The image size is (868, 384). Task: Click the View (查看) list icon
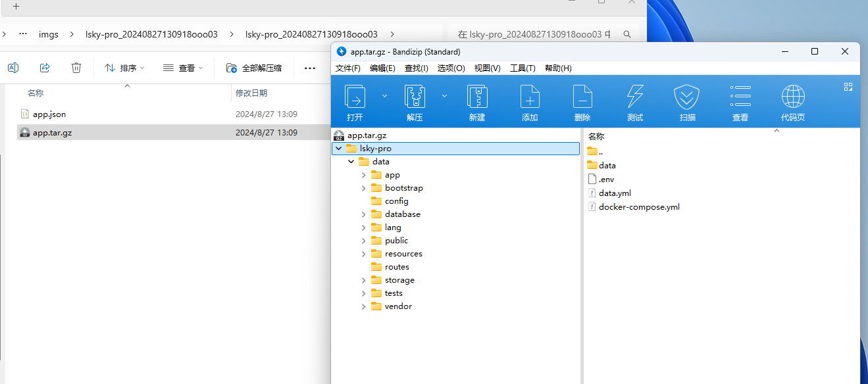click(x=740, y=102)
